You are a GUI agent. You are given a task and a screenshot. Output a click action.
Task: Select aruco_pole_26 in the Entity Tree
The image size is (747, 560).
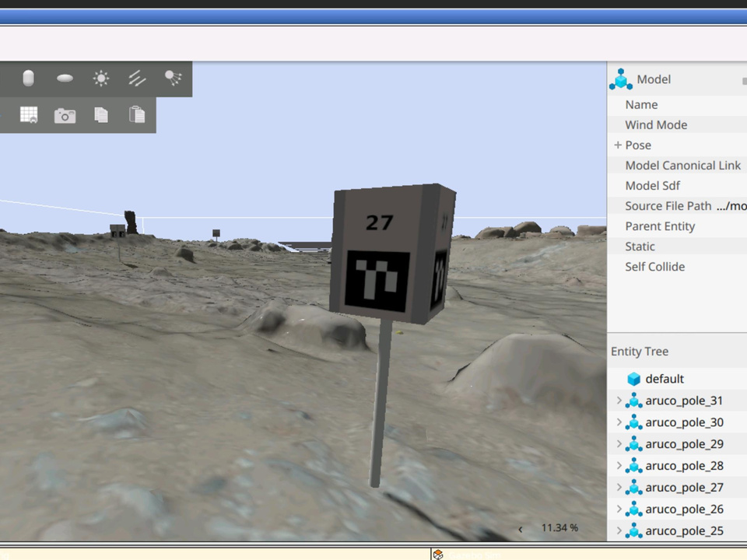point(684,509)
